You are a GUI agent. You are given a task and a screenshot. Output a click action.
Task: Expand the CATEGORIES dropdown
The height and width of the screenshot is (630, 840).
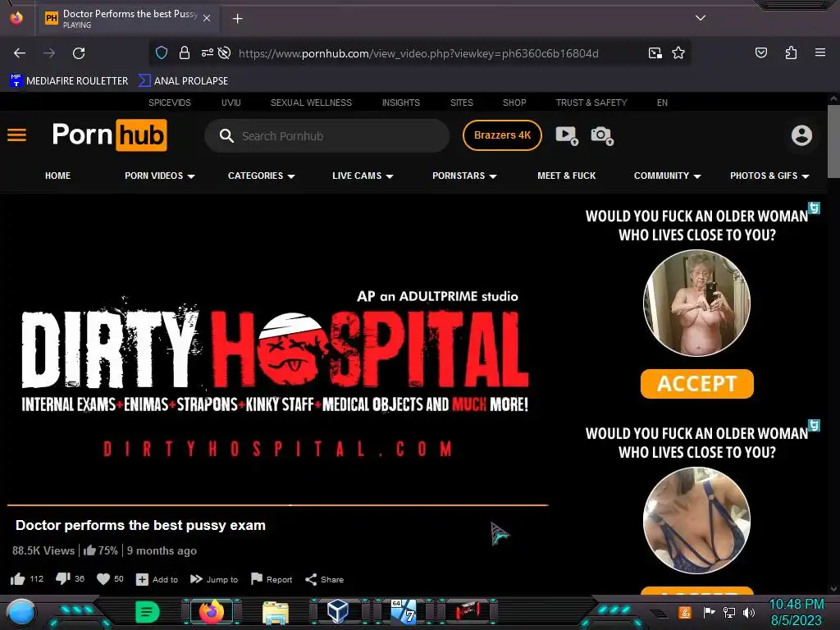[x=262, y=176]
